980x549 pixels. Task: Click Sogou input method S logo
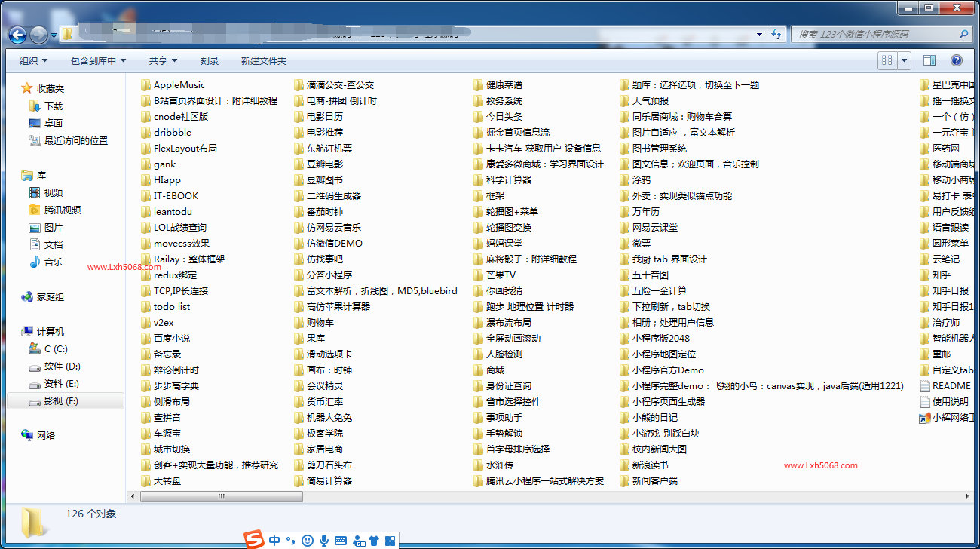point(256,540)
